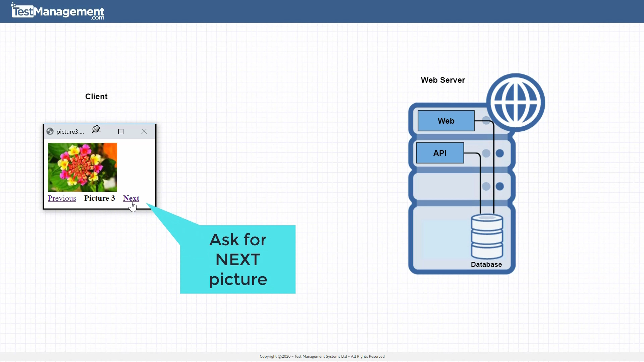Toggle the left status dot beside the API box
This screenshot has height=362, width=644.
(x=486, y=153)
